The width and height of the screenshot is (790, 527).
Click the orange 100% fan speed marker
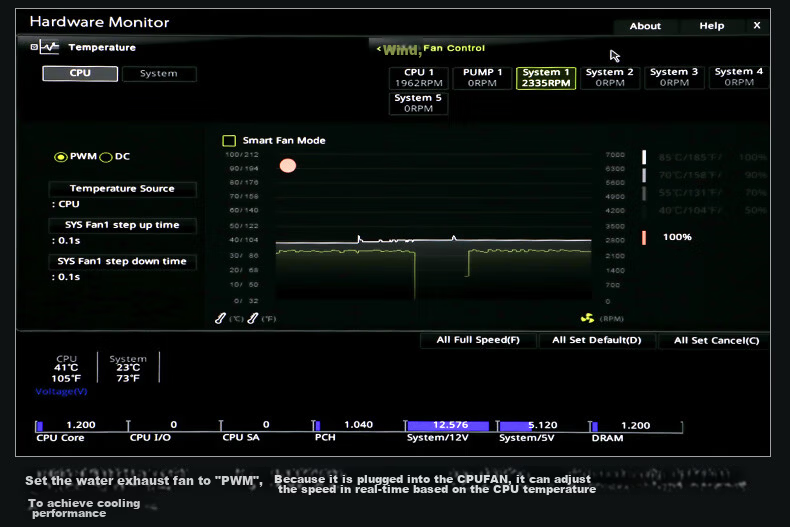click(644, 238)
